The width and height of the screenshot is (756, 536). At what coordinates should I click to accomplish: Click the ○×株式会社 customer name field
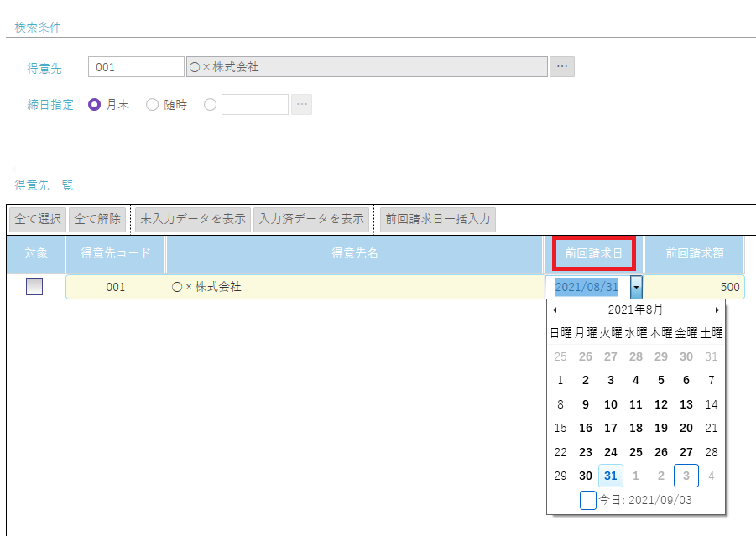367,67
